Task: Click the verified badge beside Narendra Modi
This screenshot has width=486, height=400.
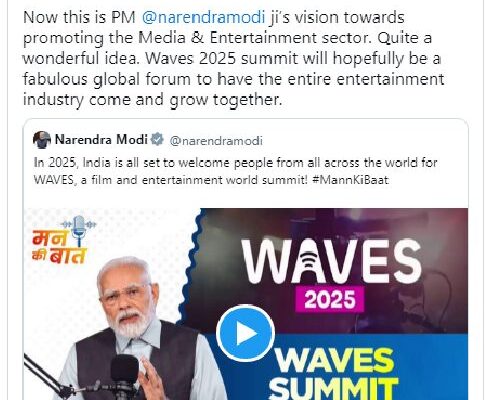Action: 157,139
